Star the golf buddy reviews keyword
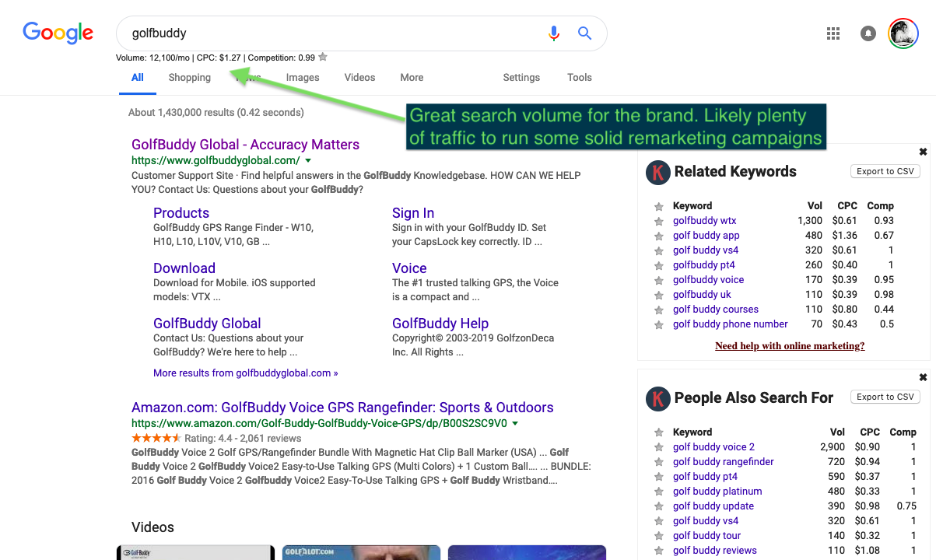 pyautogui.click(x=659, y=551)
